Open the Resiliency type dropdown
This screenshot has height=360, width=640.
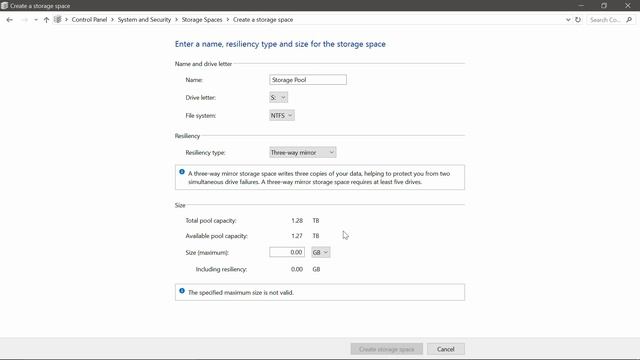point(302,152)
